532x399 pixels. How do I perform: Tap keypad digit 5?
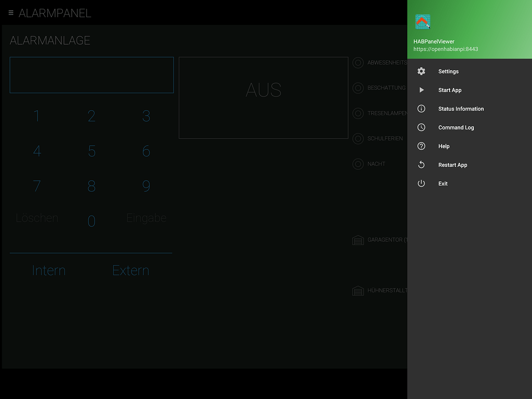tap(91, 151)
